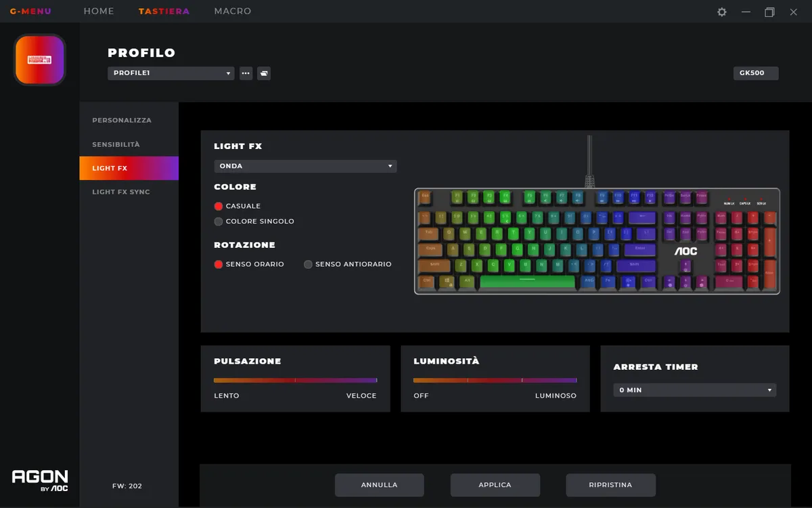Expand the PROFILE1 profile dropdown
The image size is (812, 508).
tap(171, 73)
